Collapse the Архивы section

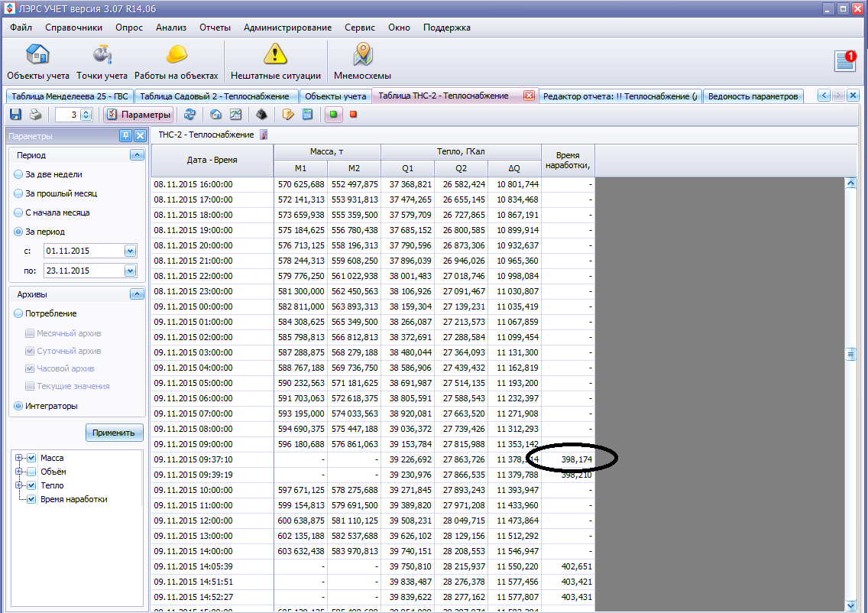tap(137, 294)
